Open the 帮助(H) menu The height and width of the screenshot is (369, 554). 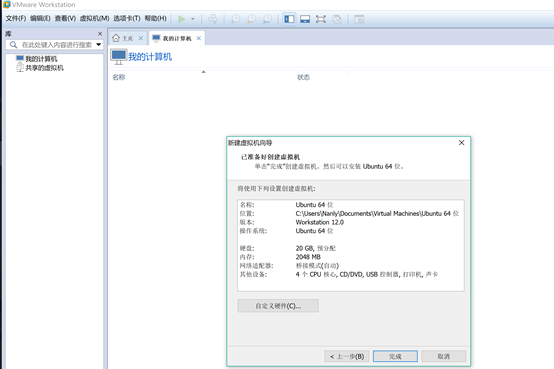click(x=155, y=18)
